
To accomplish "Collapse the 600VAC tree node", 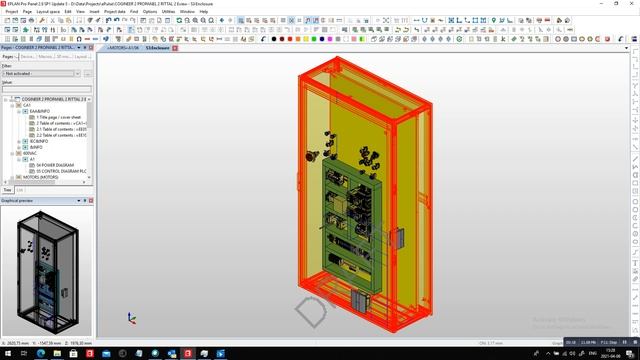I will (x=12, y=153).
